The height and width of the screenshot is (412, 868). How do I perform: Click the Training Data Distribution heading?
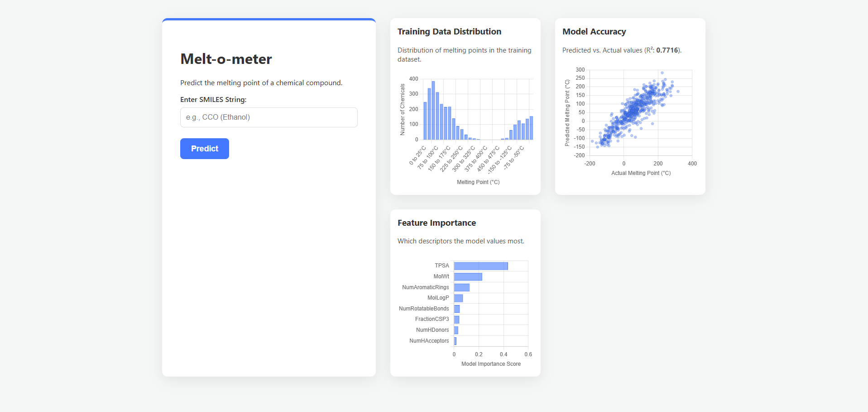pyautogui.click(x=449, y=32)
